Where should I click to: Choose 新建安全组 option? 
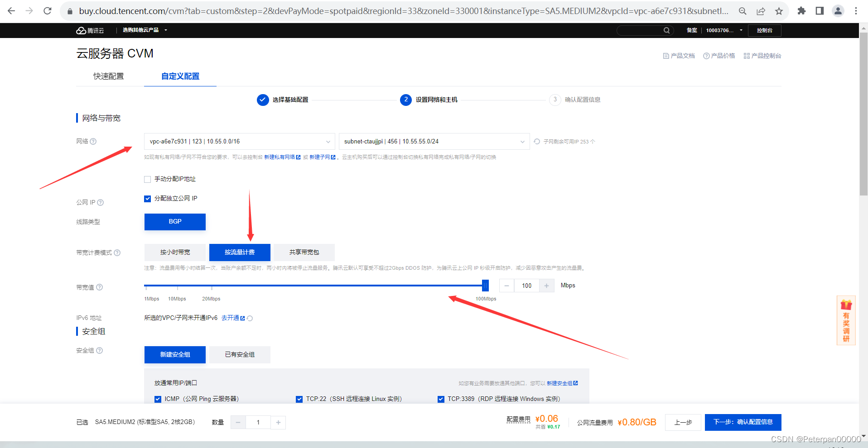175,355
